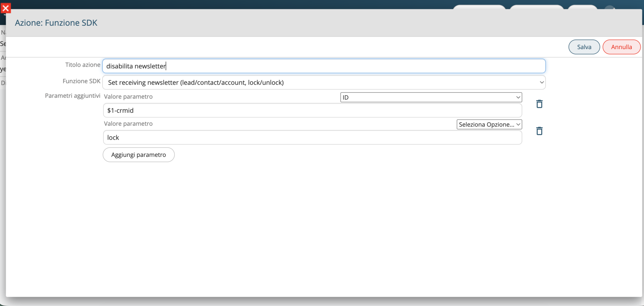The height and width of the screenshot is (306, 644).
Task: Delete the lock parameter with trash icon
Action: coord(539,131)
